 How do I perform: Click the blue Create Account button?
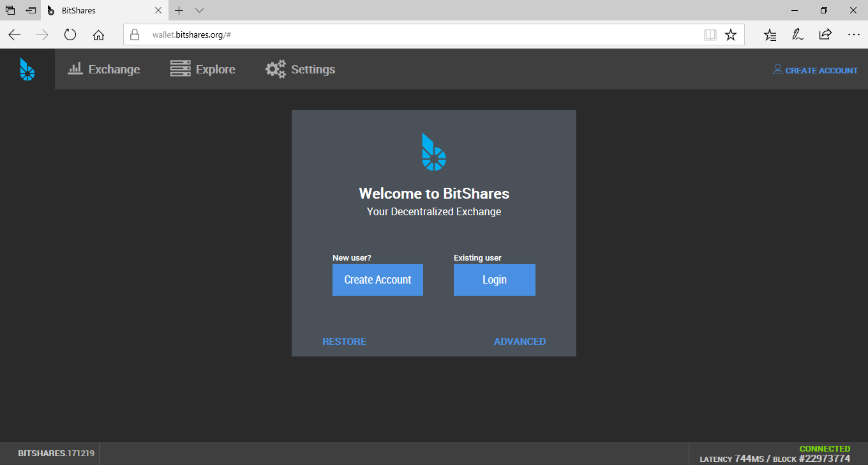click(x=378, y=280)
